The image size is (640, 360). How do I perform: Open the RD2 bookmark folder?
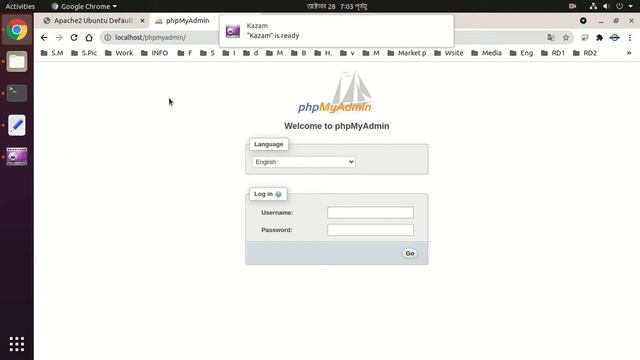coord(585,53)
